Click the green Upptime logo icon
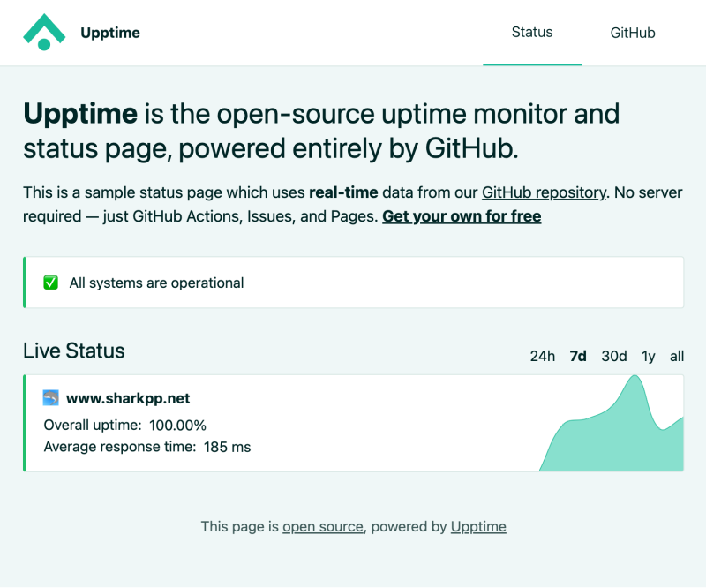The width and height of the screenshot is (706, 588). (x=44, y=32)
